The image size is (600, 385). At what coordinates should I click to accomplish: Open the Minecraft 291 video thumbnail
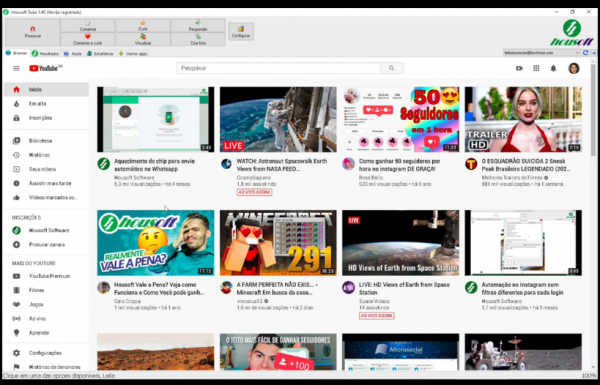pyautogui.click(x=278, y=243)
